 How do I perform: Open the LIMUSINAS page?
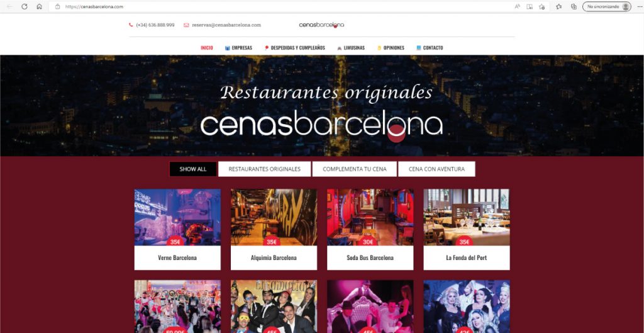(351, 48)
